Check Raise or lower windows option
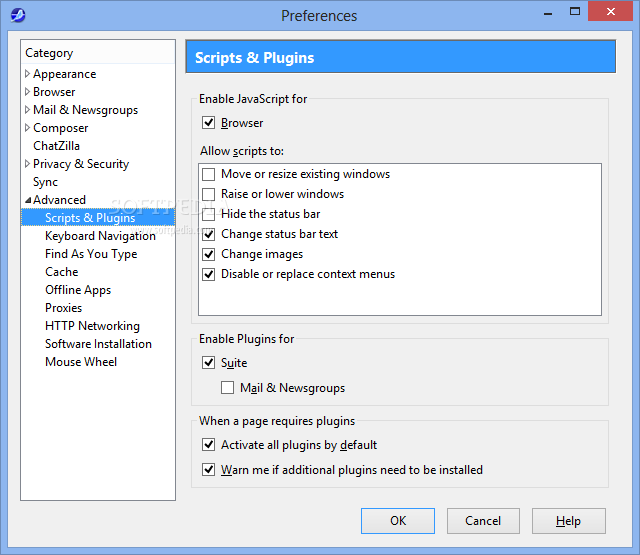The image size is (640, 555). pos(209,194)
